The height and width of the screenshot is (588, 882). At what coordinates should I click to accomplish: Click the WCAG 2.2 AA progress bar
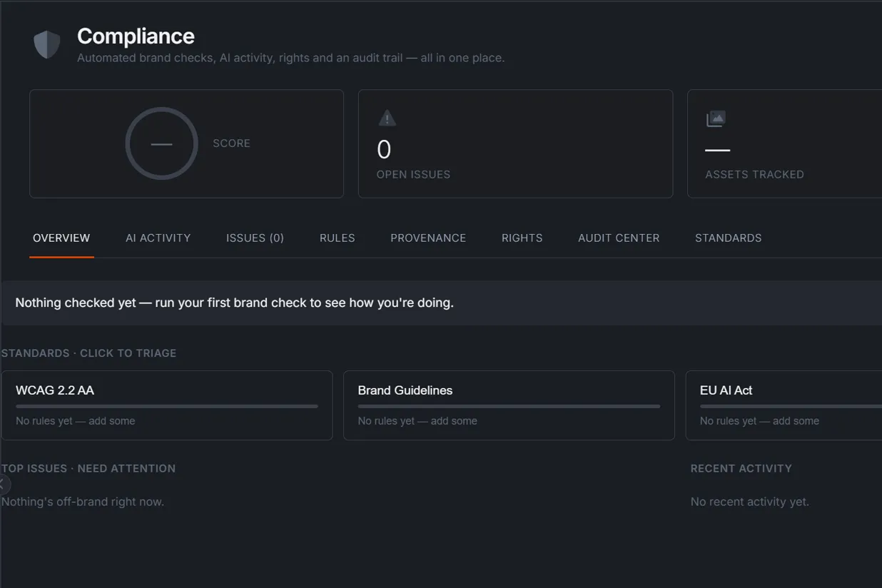click(167, 407)
